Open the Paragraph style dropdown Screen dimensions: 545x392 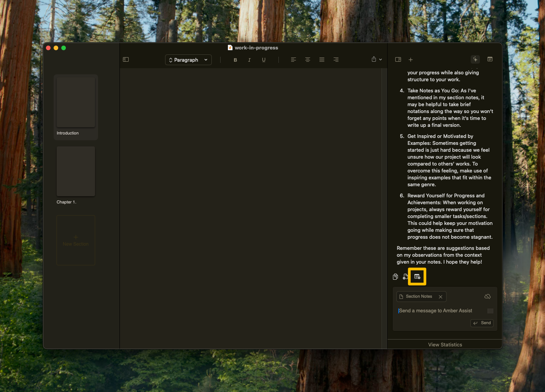(188, 60)
